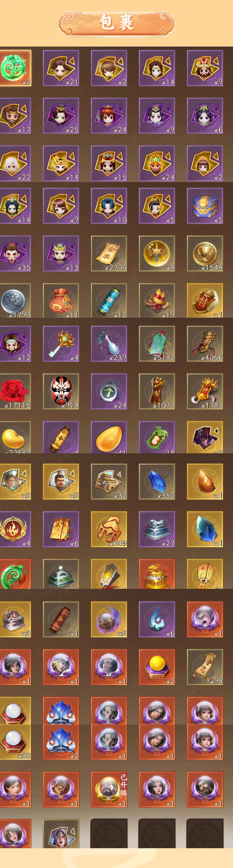Screen dimensions: 233x868
Task: Choose the blue sapphire gem x352
Action: [157, 481]
